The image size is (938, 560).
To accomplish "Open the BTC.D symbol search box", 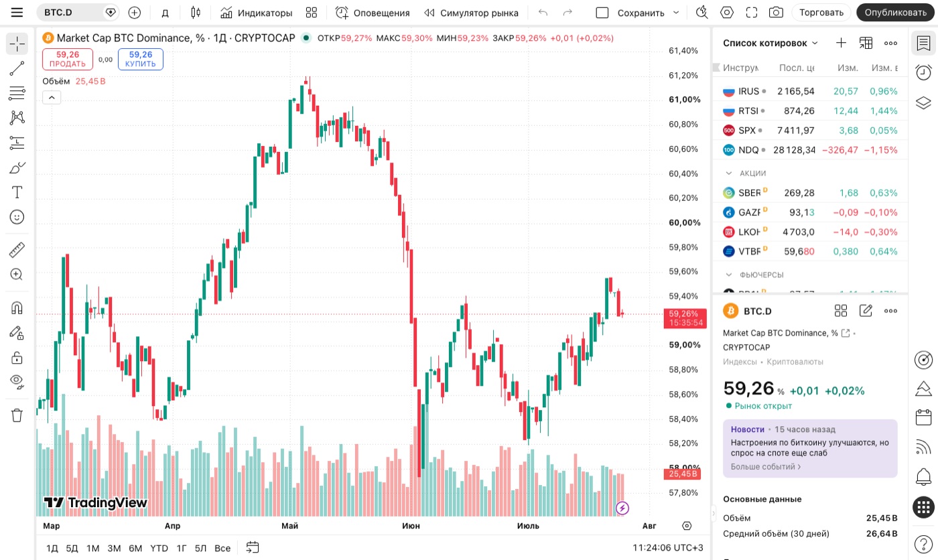I will pyautogui.click(x=77, y=13).
